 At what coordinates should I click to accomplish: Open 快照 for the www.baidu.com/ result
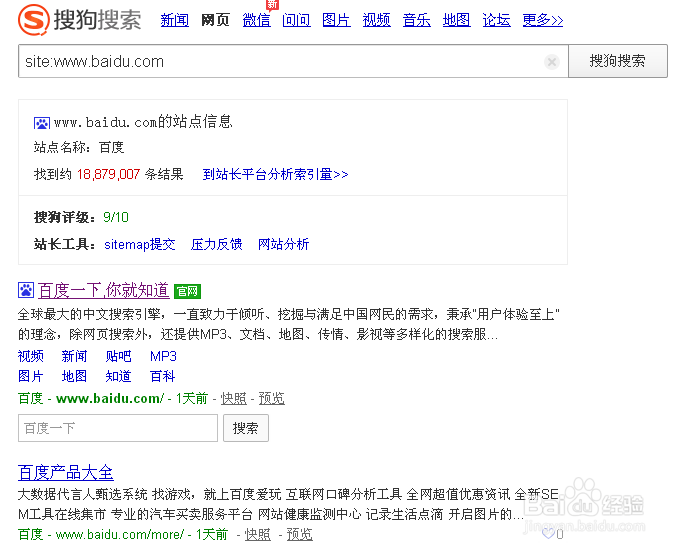tap(234, 398)
